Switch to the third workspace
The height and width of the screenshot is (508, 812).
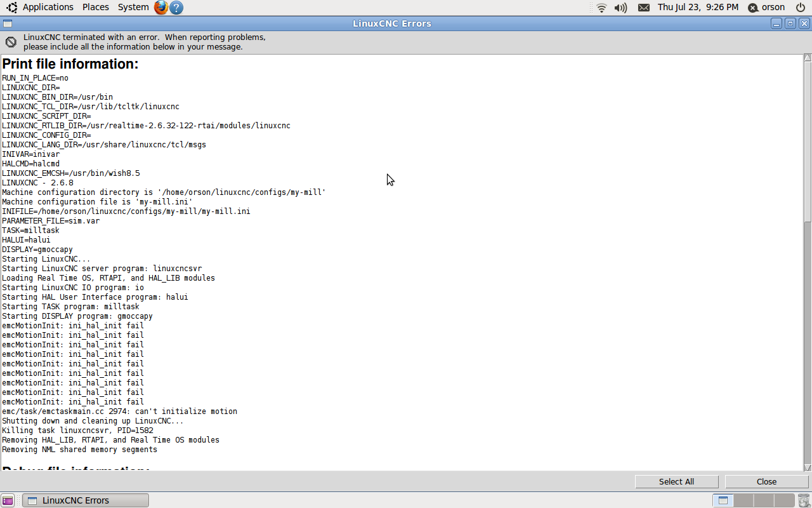(763, 500)
